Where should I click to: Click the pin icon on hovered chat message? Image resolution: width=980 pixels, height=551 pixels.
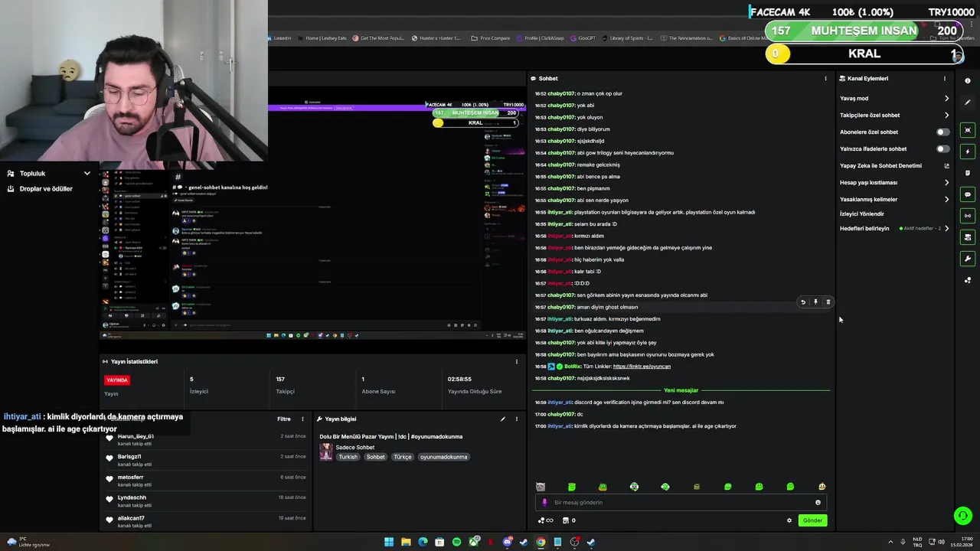[x=815, y=302]
